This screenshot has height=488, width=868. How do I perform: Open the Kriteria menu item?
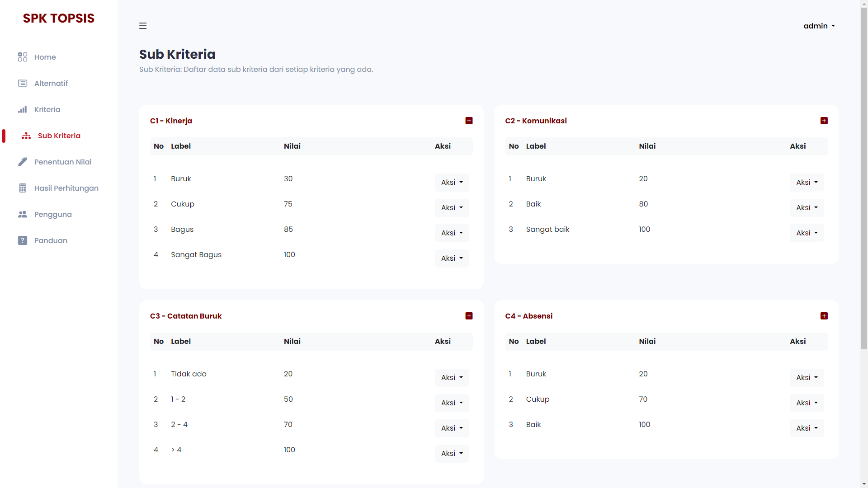coord(47,109)
